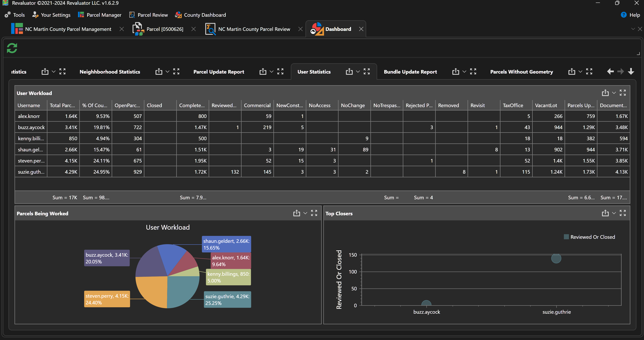644x340 pixels.
Task: Expand export options for User Workload panel
Action: [x=614, y=93]
